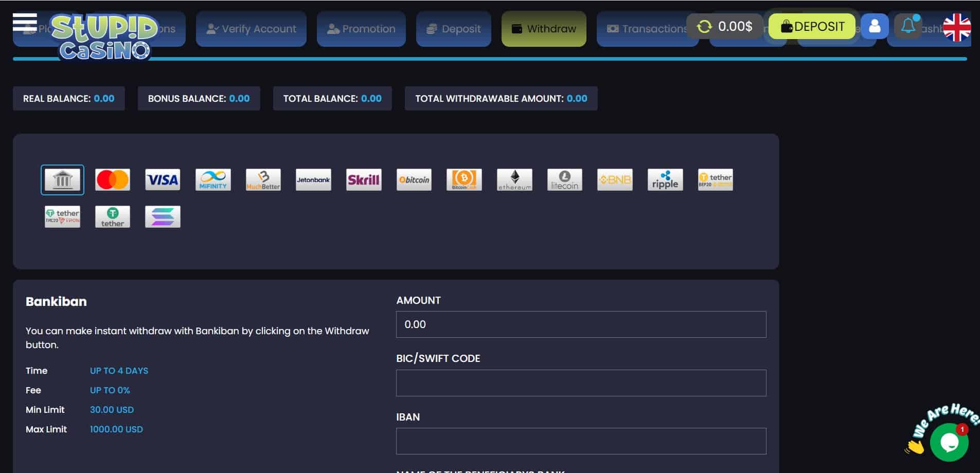Screen dimensions: 980x473
Task: Pick the VISA payment option
Action: (x=163, y=180)
